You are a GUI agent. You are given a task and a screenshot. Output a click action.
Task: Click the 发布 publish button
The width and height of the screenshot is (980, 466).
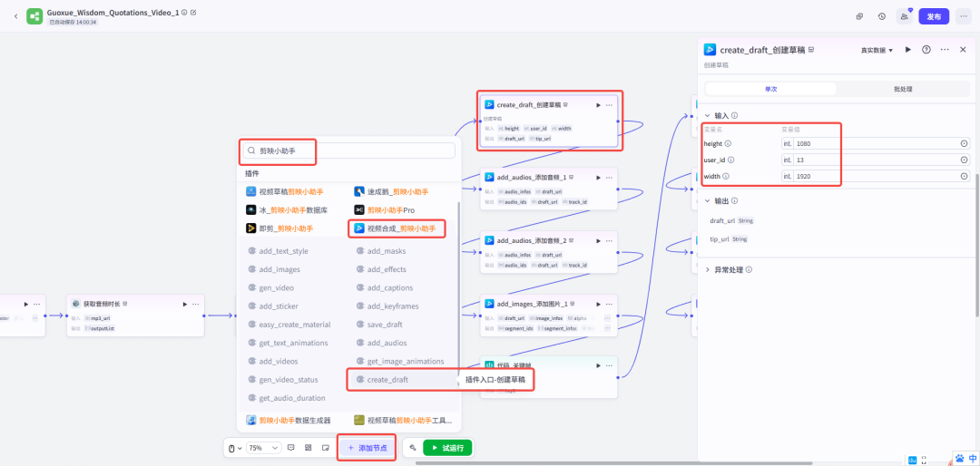tap(934, 16)
